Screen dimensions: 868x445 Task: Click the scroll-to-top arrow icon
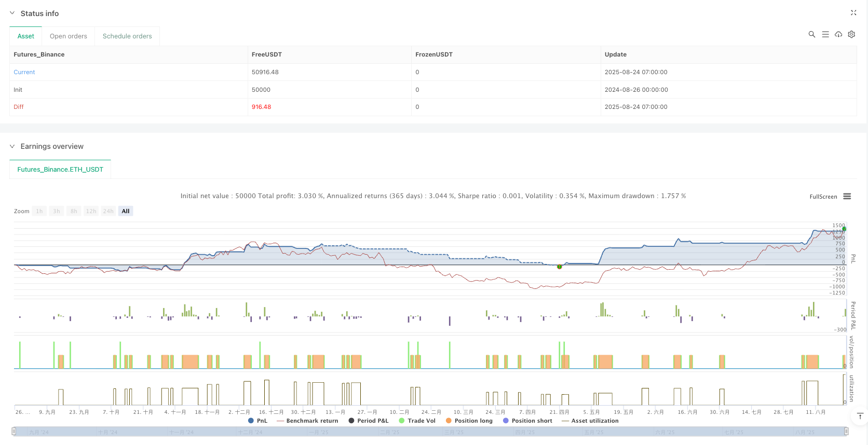[860, 416]
